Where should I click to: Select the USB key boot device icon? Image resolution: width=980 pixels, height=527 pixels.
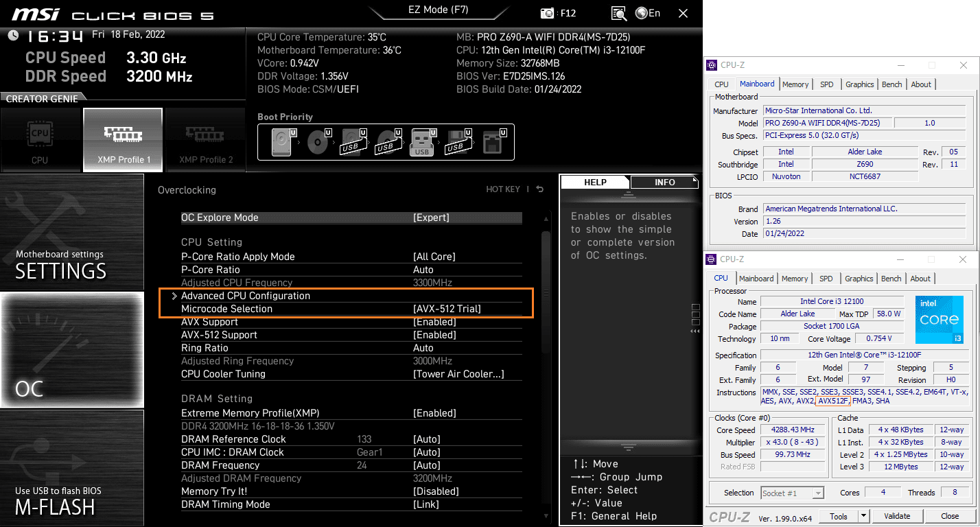(422, 142)
